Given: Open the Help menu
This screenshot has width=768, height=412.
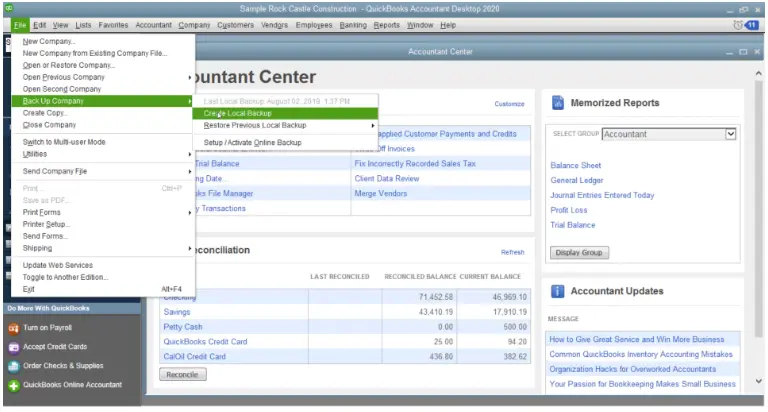Looking at the screenshot, I should click(448, 25).
